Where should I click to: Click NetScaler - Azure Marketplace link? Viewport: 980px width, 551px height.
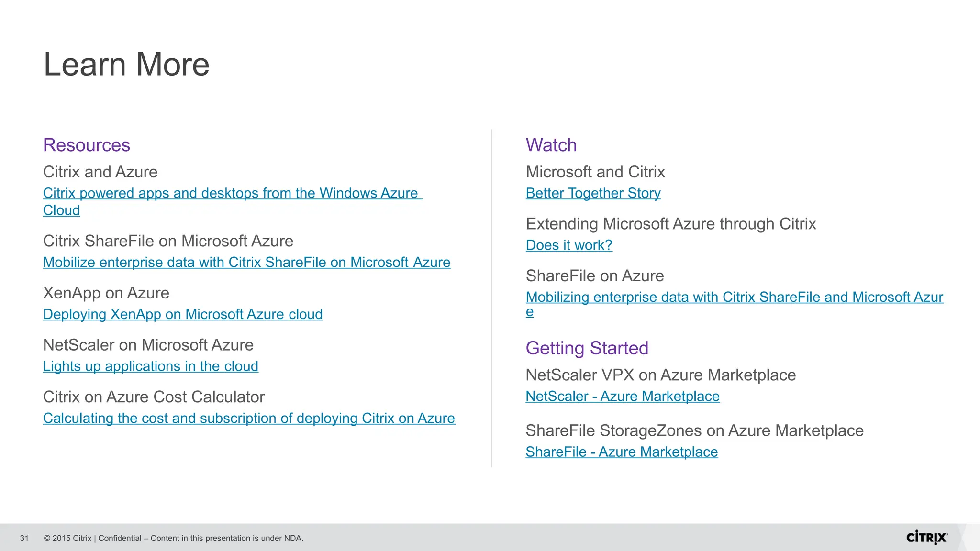(x=623, y=396)
